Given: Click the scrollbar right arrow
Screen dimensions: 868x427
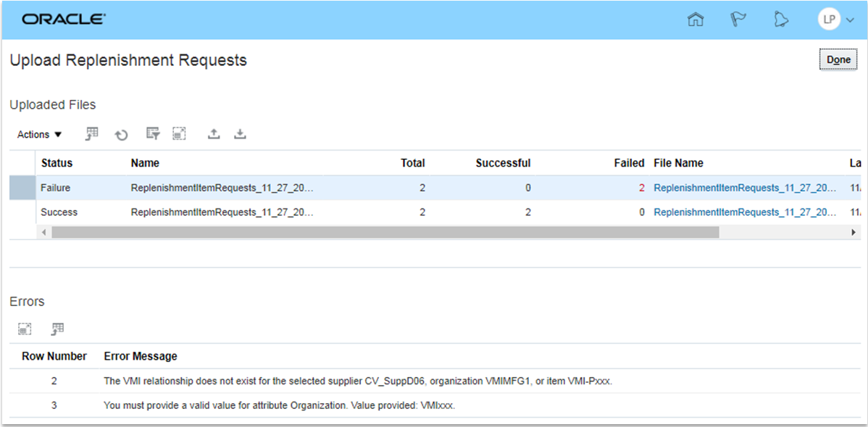Looking at the screenshot, I should pyautogui.click(x=854, y=232).
